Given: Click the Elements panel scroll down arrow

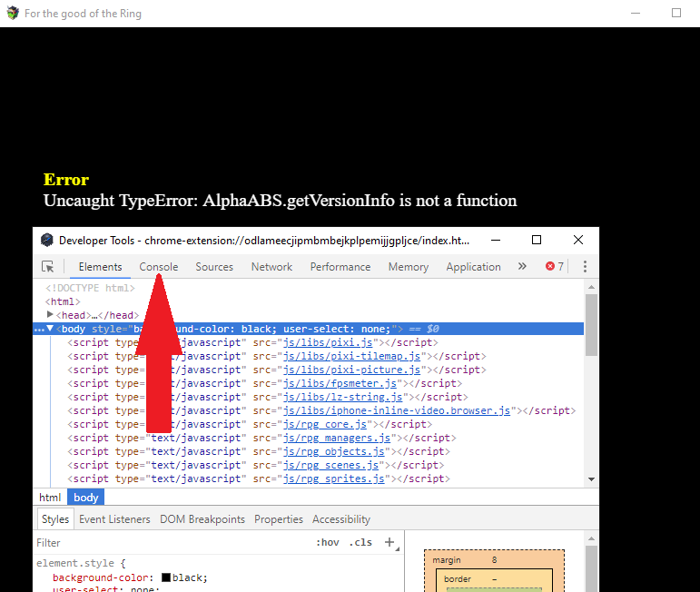Looking at the screenshot, I should coord(592,479).
